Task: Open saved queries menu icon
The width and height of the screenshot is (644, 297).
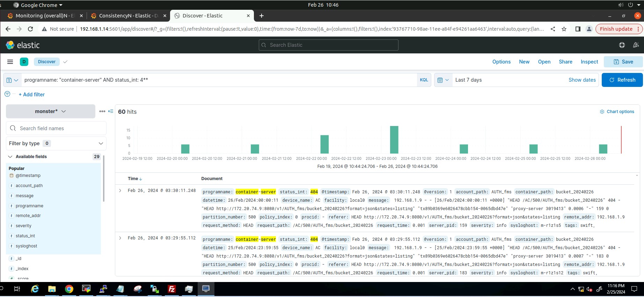Action: click(12, 80)
